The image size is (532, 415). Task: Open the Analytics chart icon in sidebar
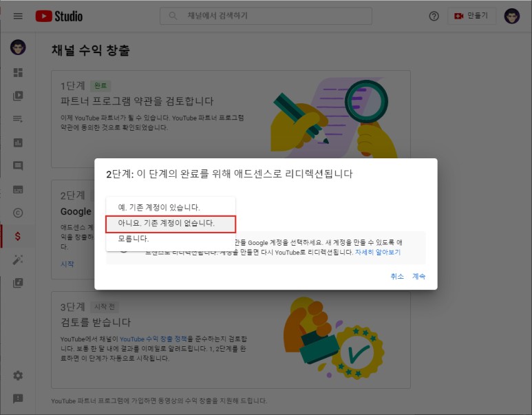tap(18, 143)
